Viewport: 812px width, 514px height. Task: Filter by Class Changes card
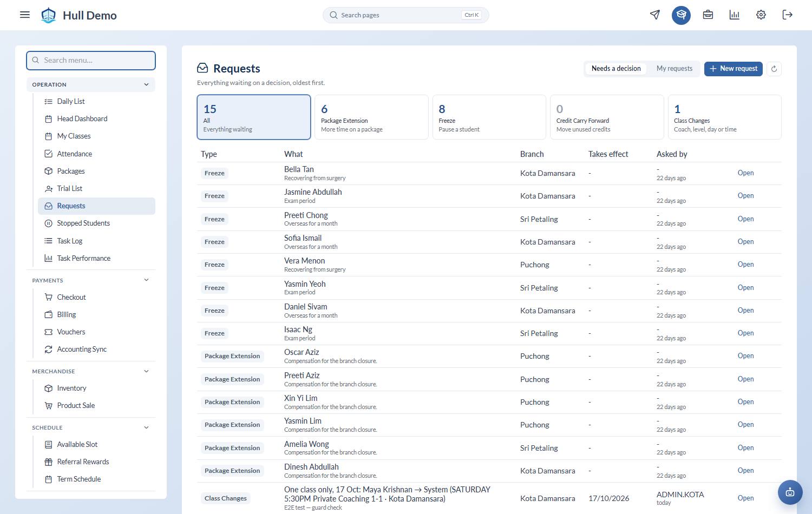tap(725, 117)
